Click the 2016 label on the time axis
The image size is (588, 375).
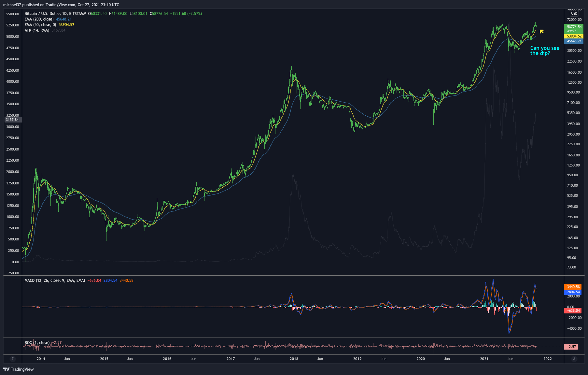[x=167, y=359]
